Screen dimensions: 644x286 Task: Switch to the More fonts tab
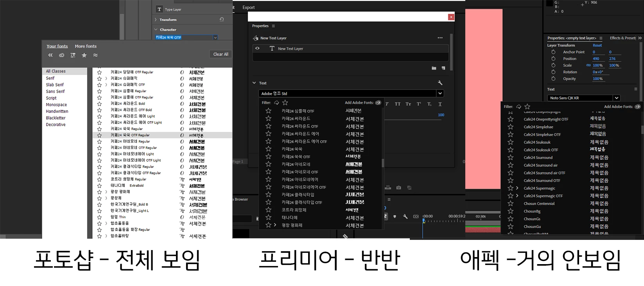pyautogui.click(x=86, y=46)
